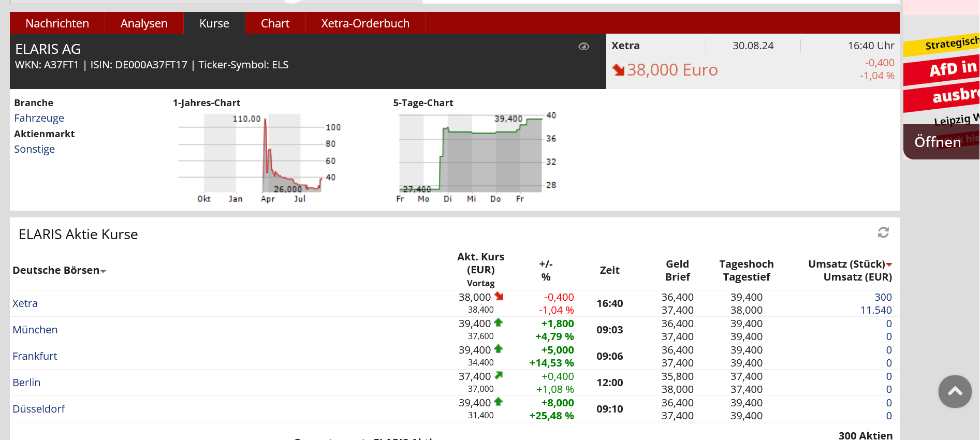Select the Chart tab

(x=275, y=23)
